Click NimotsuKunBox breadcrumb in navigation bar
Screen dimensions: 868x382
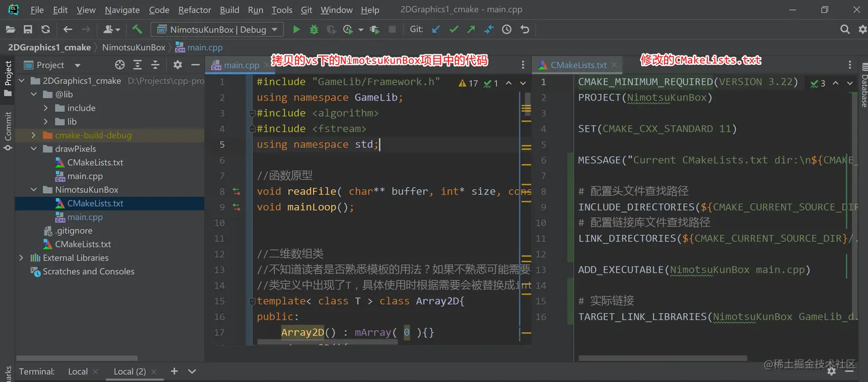[134, 48]
